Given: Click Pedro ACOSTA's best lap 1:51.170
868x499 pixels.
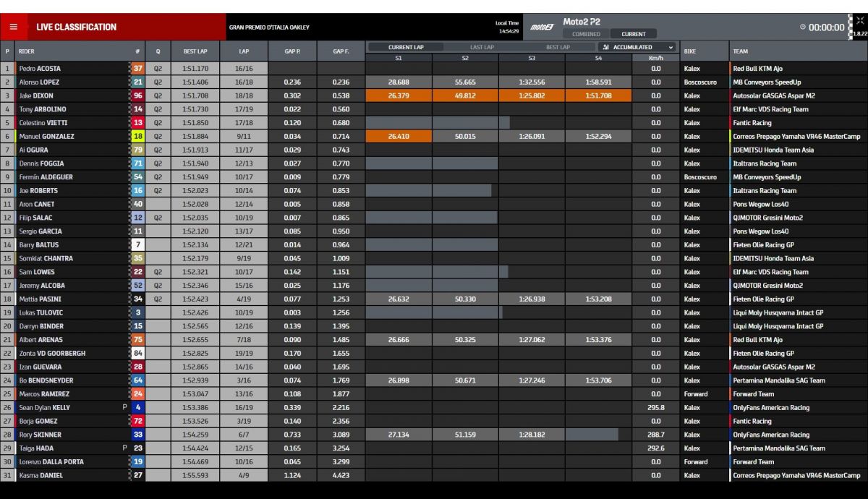Looking at the screenshot, I should (x=195, y=69).
